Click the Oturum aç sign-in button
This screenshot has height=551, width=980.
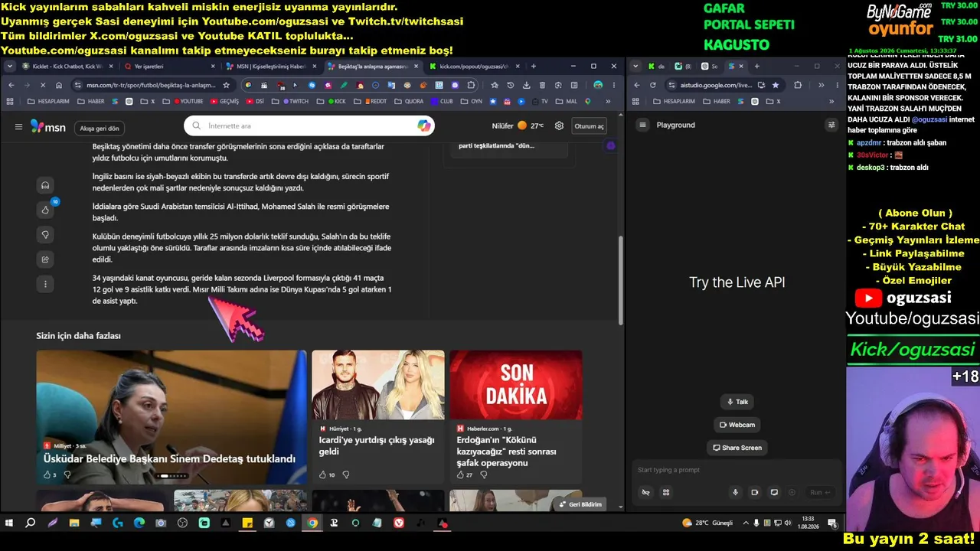pos(590,126)
